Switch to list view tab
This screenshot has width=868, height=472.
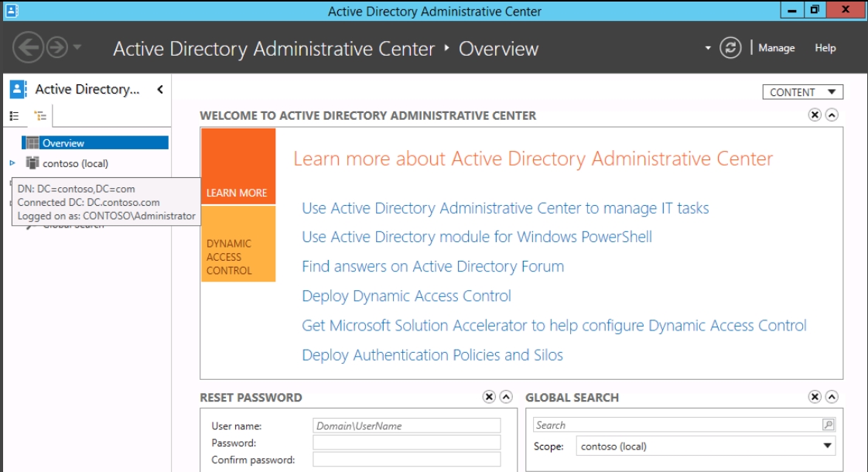pyautogui.click(x=15, y=116)
